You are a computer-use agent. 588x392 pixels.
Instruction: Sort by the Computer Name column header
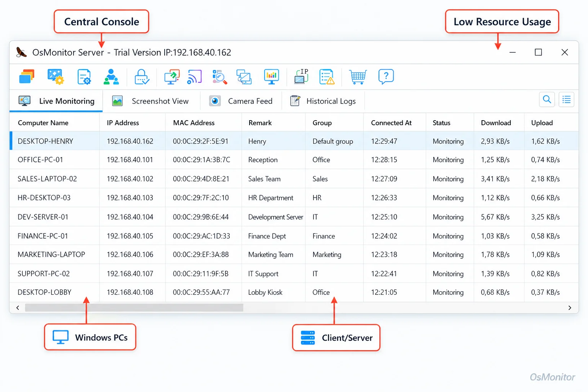[x=43, y=123]
